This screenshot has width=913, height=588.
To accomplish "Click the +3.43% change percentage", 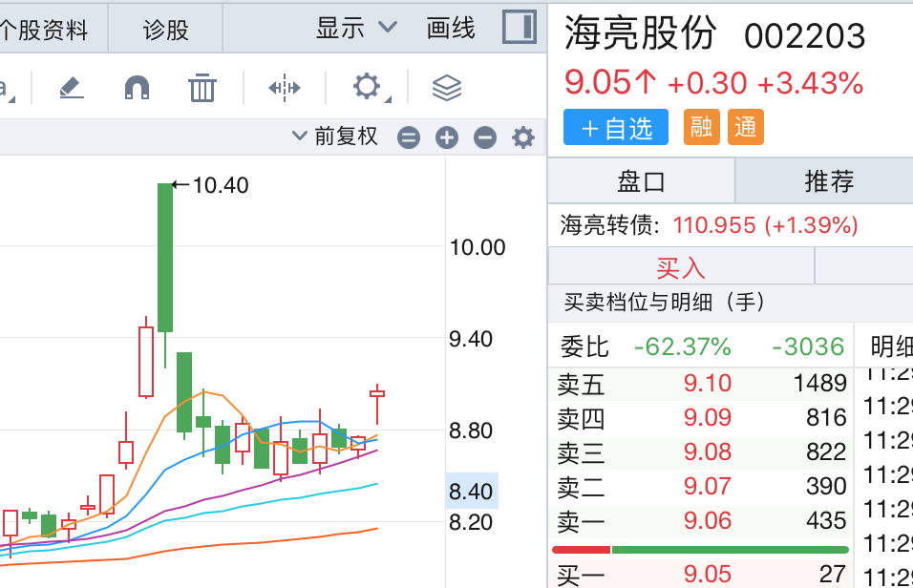I will 810,83.
